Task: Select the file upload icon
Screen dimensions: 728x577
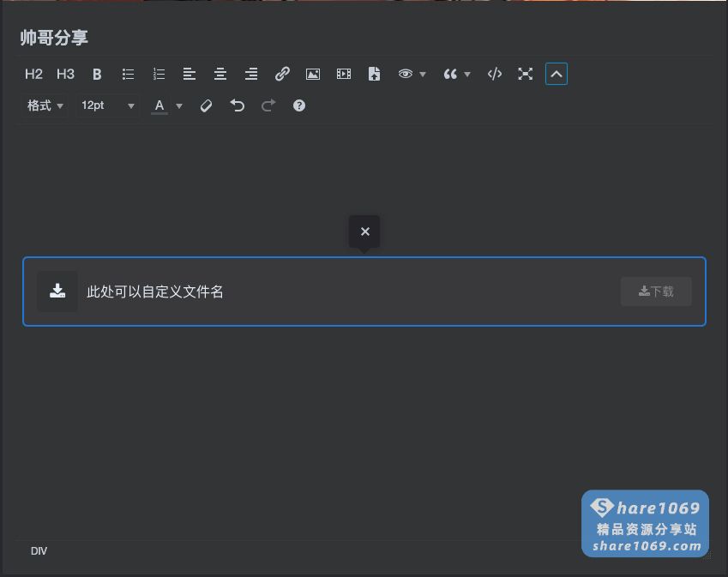Action: point(374,74)
